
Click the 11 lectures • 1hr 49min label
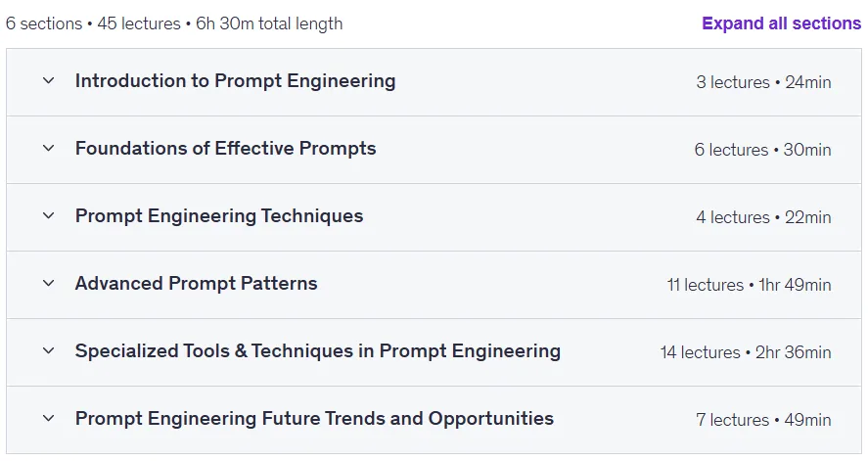click(x=749, y=285)
